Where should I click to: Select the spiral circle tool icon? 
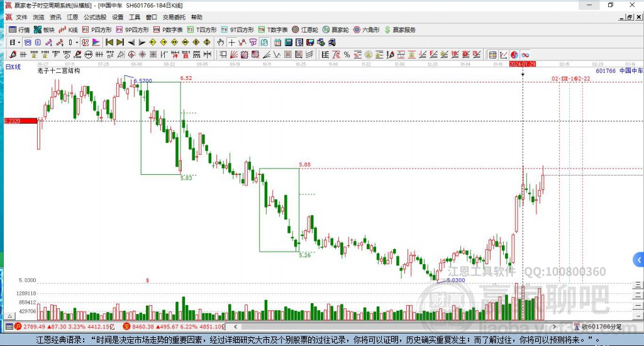pyautogui.click(x=131, y=55)
